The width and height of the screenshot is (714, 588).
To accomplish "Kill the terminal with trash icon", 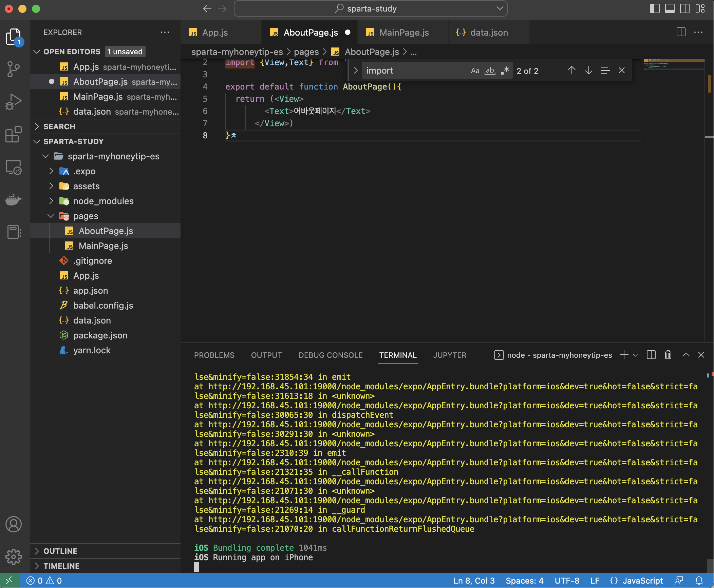I will (x=668, y=355).
